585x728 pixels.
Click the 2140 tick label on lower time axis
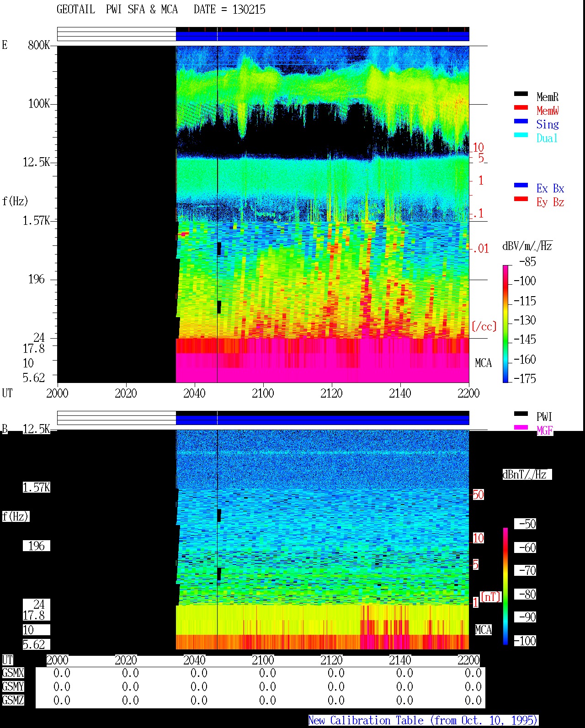(x=400, y=660)
